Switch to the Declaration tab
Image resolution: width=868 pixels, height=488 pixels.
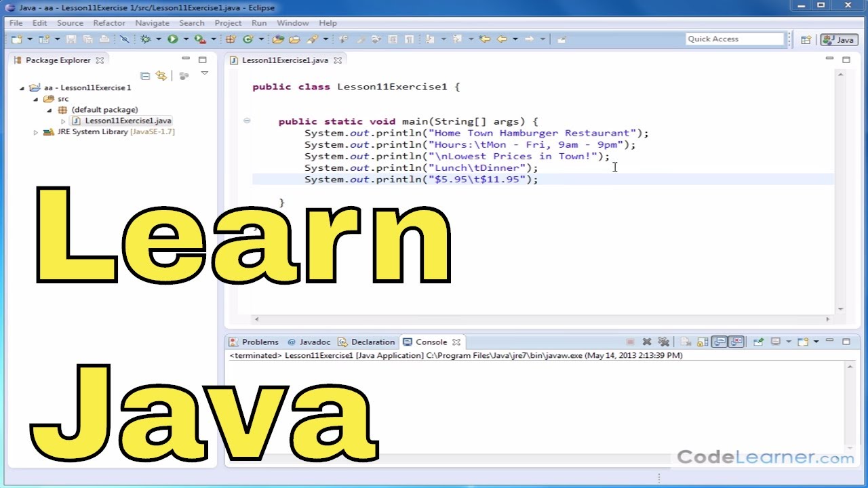pyautogui.click(x=367, y=342)
